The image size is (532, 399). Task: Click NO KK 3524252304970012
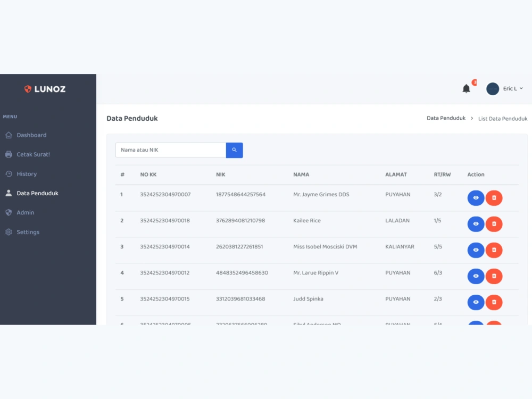tap(165, 273)
